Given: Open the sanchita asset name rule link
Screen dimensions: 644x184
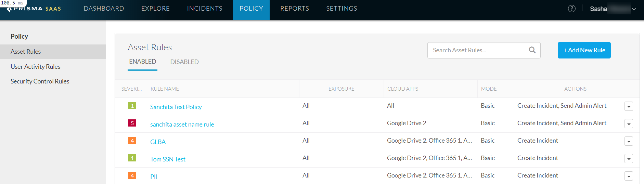Looking at the screenshot, I should pyautogui.click(x=182, y=124).
